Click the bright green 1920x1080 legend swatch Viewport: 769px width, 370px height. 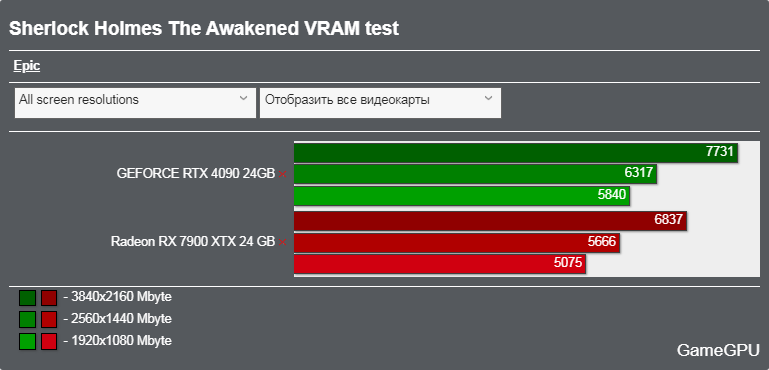(27, 341)
